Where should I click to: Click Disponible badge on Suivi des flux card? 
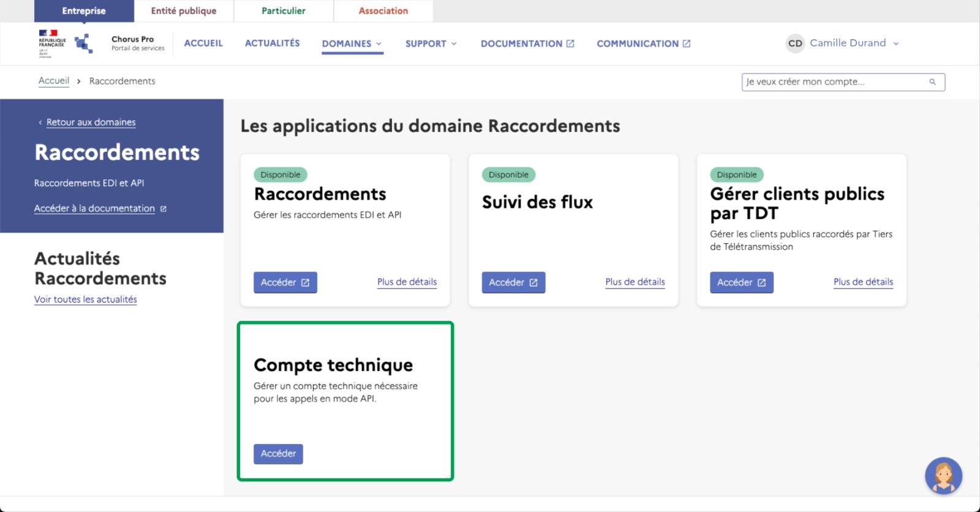click(508, 175)
